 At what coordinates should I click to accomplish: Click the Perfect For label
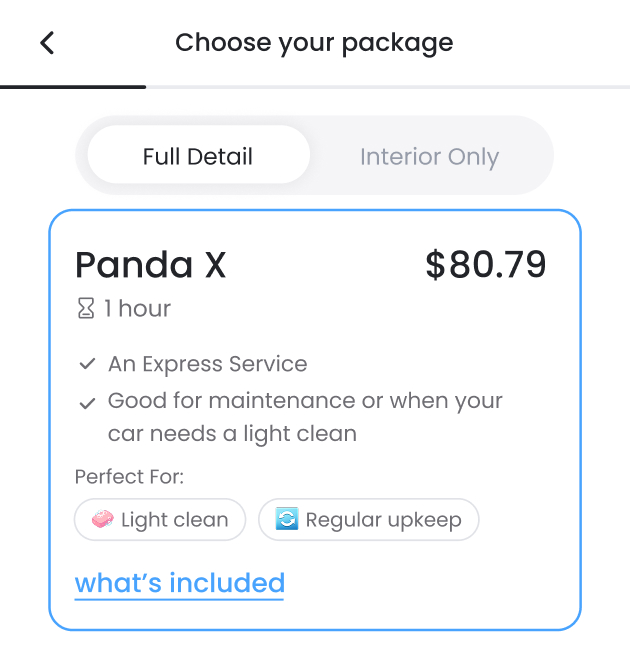(129, 477)
